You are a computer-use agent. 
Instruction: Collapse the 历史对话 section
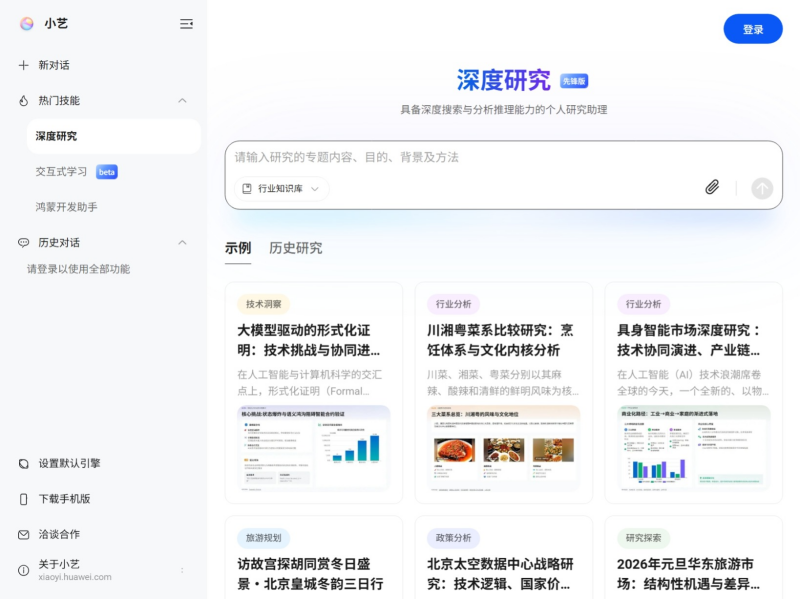click(182, 240)
